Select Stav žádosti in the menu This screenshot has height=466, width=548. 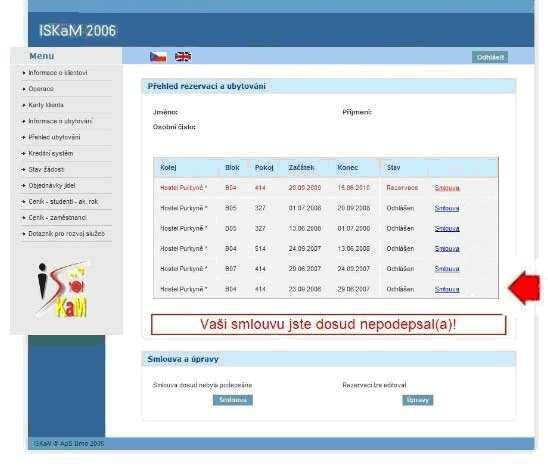[x=46, y=169]
